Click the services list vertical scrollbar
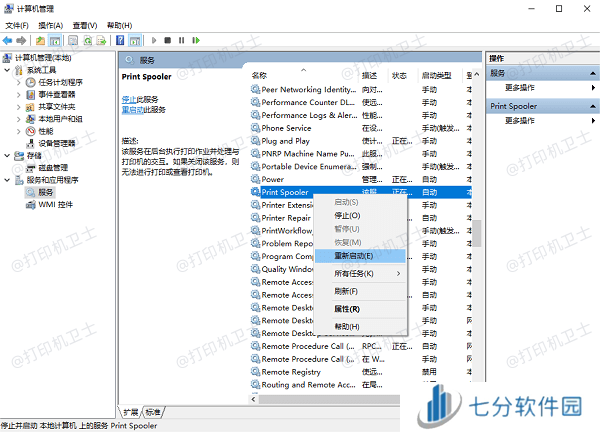 point(477,230)
